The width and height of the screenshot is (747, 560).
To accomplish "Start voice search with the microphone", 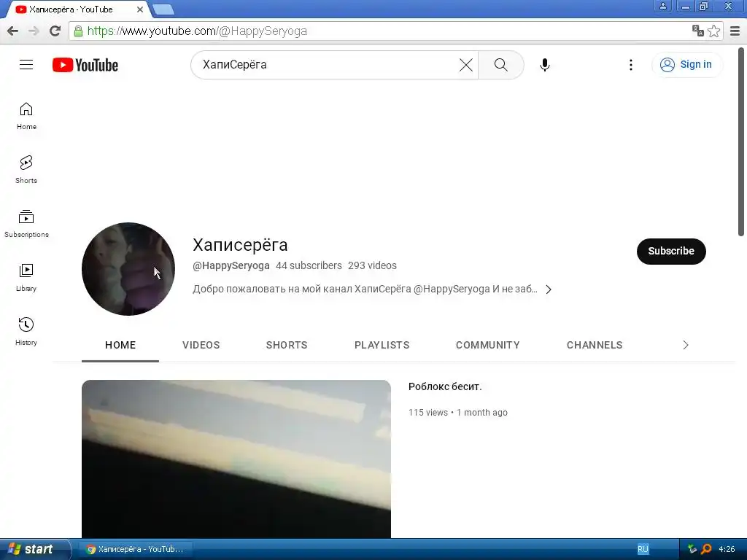I will [544, 65].
